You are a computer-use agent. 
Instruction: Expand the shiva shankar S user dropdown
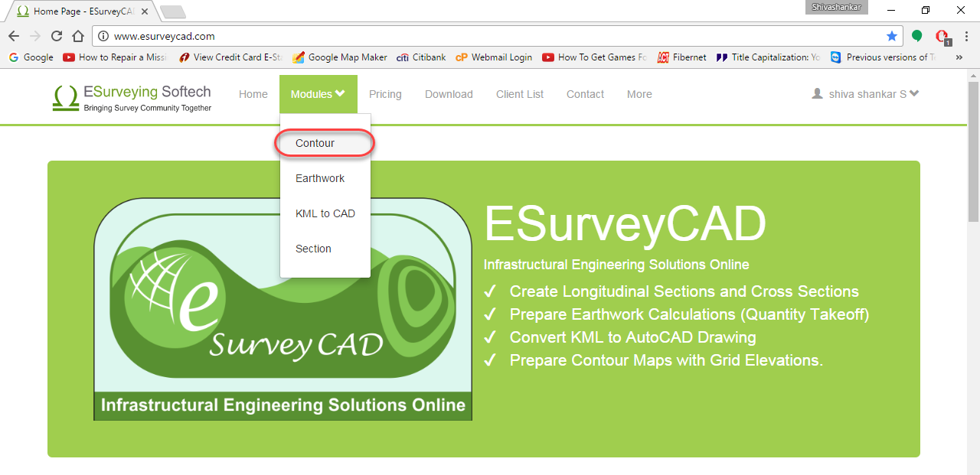pyautogui.click(x=866, y=94)
